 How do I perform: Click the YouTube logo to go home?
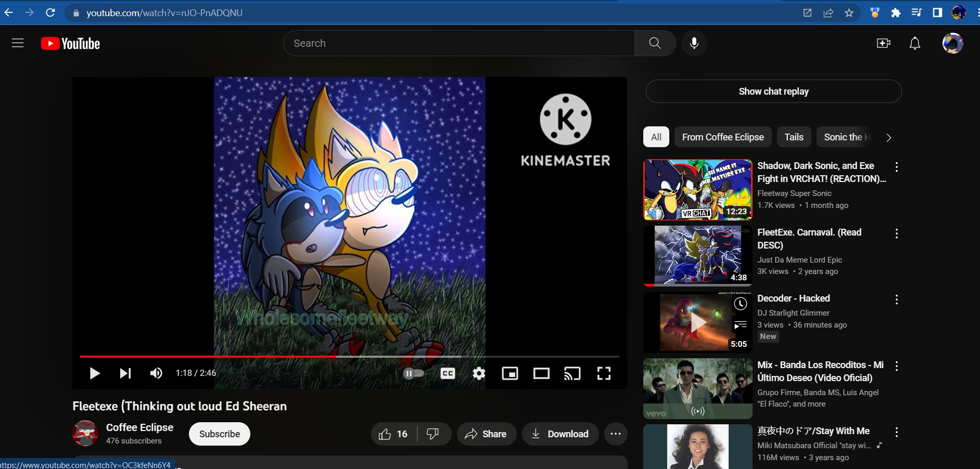click(x=70, y=44)
